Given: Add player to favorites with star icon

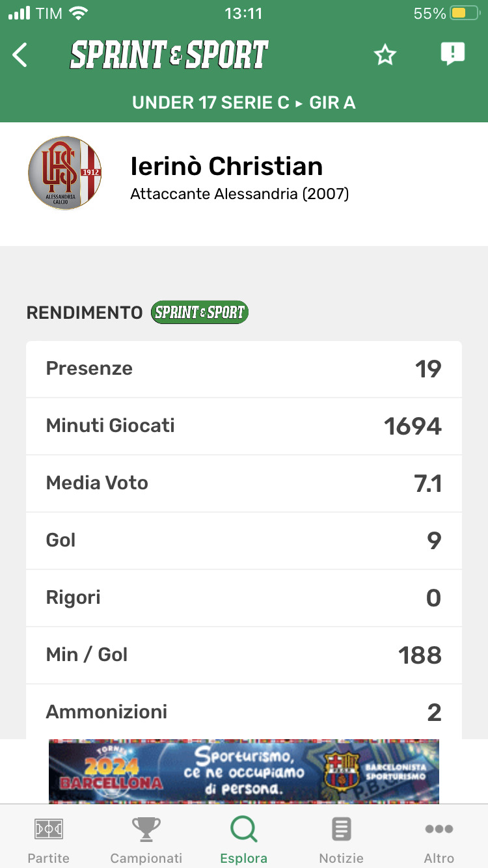Looking at the screenshot, I should click(385, 55).
